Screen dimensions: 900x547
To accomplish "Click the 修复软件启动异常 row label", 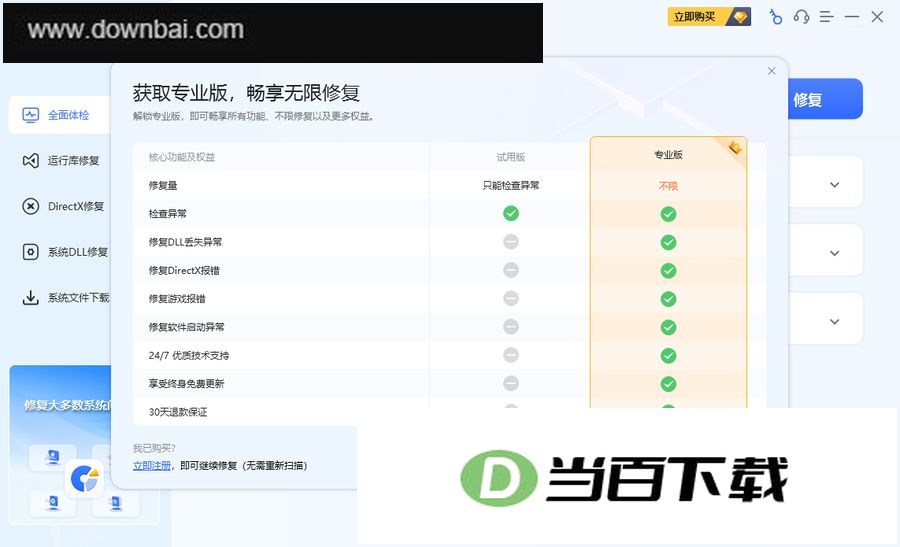I will (186, 327).
